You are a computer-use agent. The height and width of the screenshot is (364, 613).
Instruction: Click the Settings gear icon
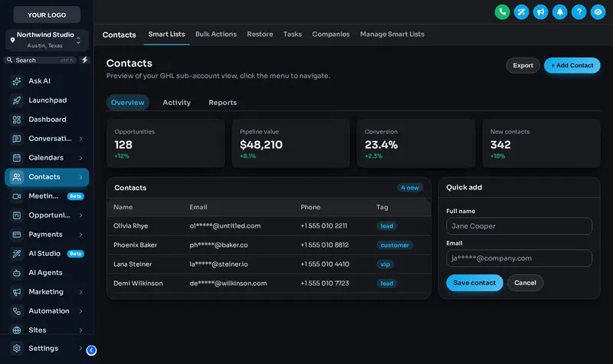point(17,348)
